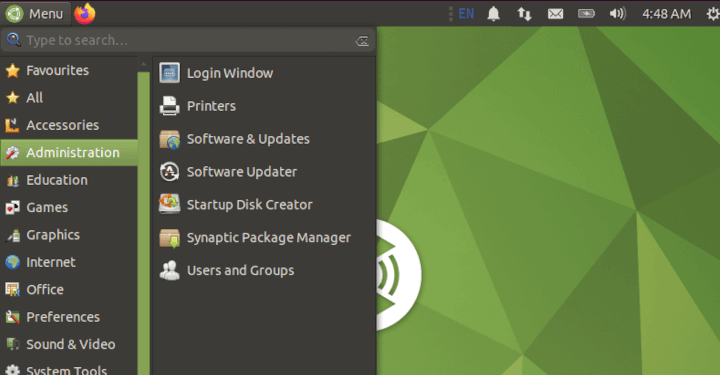This screenshot has width=720, height=375.
Task: Click the Ubuntu MATE Menu button
Action: click(35, 14)
